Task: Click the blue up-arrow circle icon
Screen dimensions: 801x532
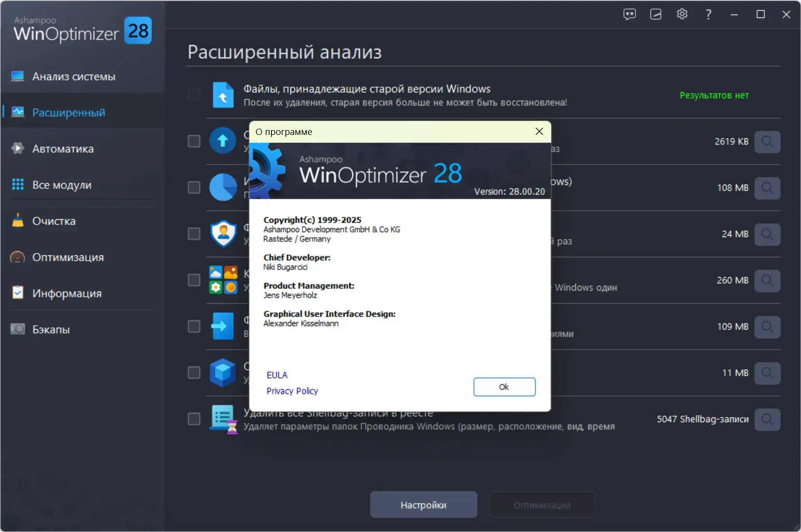Action: [223, 141]
